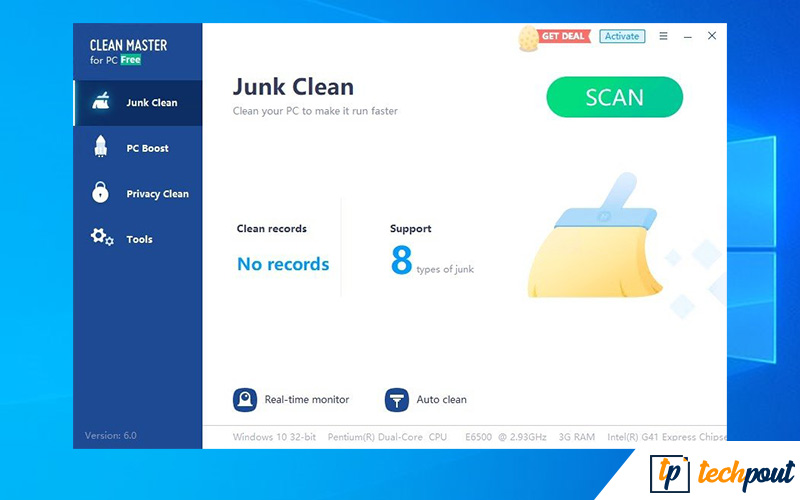This screenshot has height=500, width=800.
Task: Click the Clean Master for PC logo
Action: pyautogui.click(x=128, y=52)
